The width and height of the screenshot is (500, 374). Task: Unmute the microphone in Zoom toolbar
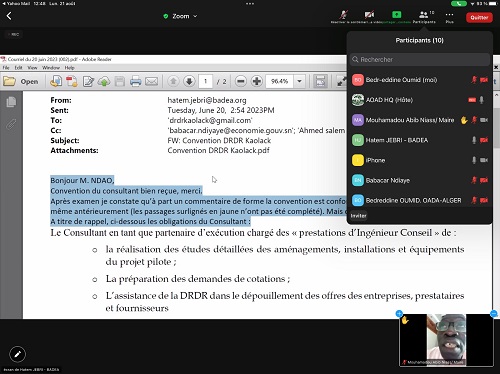344,16
